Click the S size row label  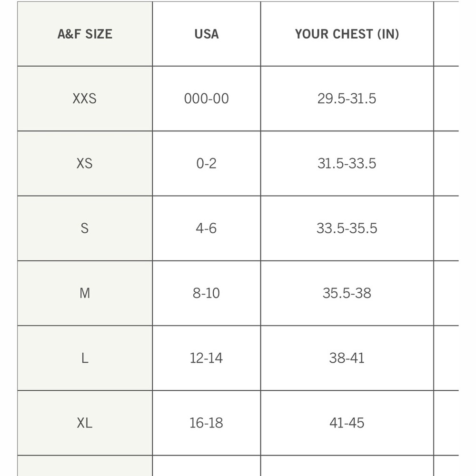85,228
